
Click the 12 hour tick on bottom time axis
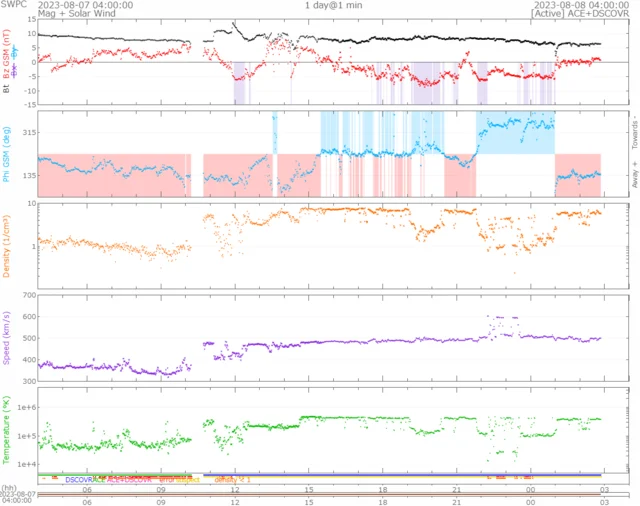coord(235,489)
